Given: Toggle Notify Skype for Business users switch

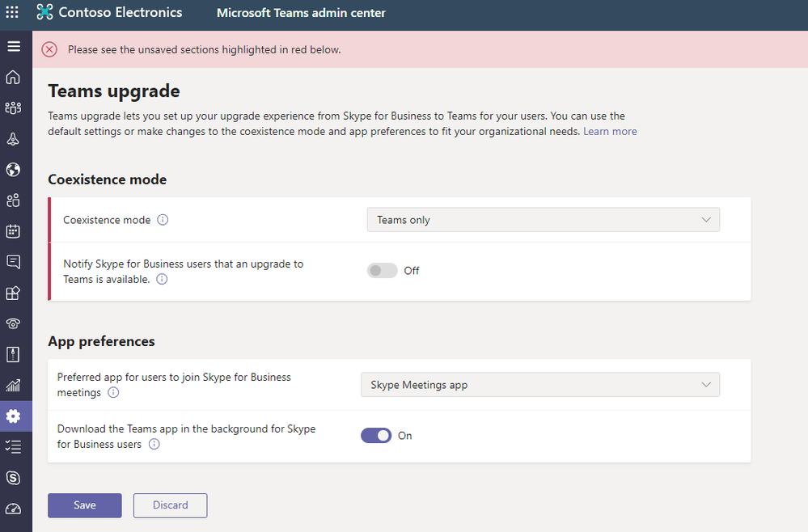Looking at the screenshot, I should (383, 270).
